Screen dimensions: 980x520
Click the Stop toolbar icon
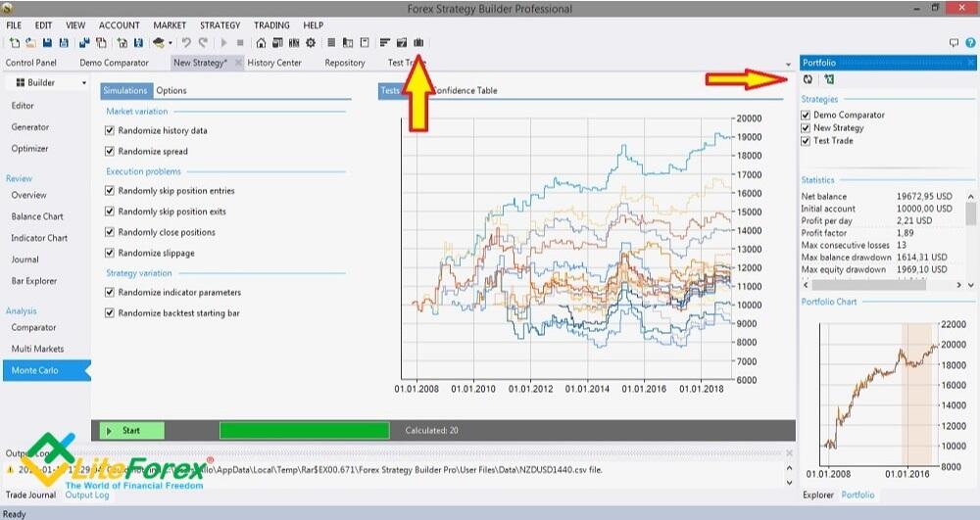(x=240, y=42)
